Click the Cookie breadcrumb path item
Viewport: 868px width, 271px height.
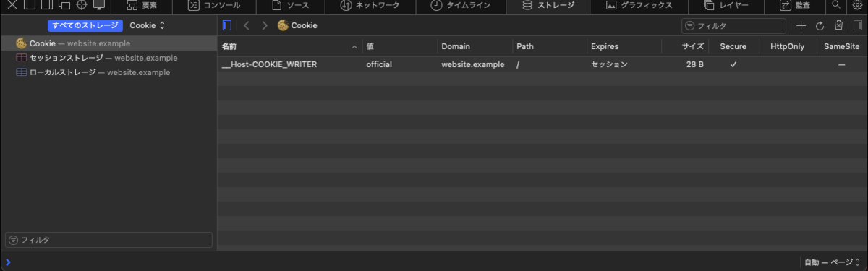(x=297, y=25)
